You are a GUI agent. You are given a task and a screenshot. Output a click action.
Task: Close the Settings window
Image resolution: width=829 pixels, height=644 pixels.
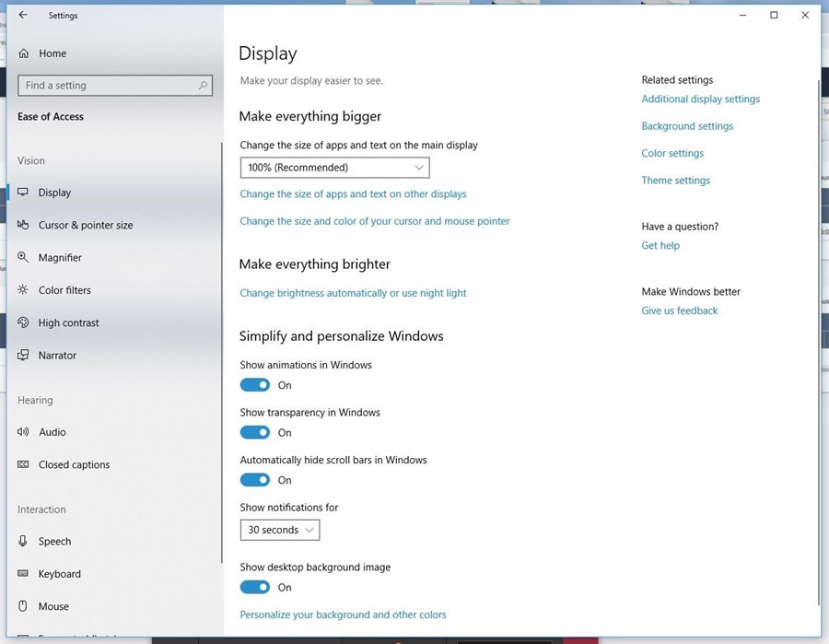(805, 15)
